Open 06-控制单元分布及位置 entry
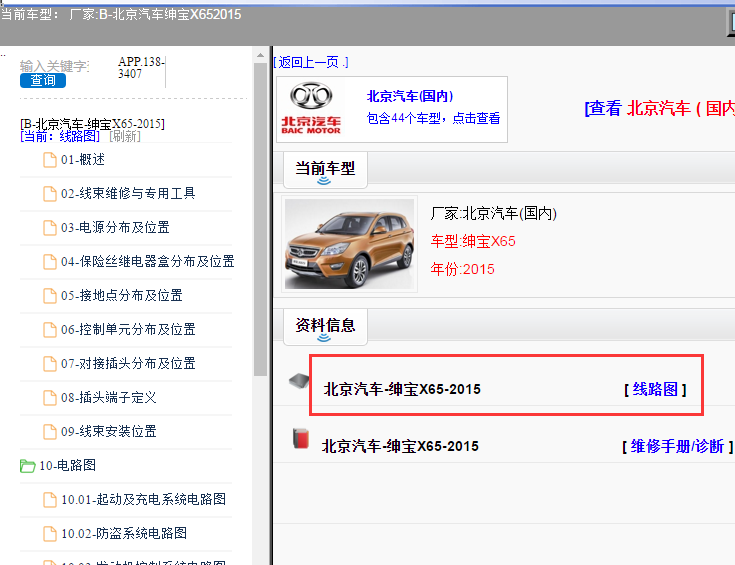Viewport: 735px width, 565px height. tap(128, 330)
